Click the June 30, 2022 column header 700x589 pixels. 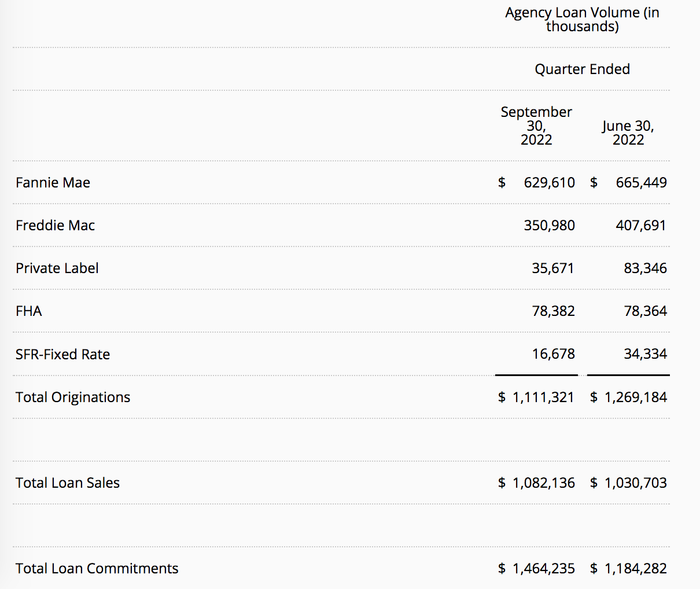click(x=628, y=133)
